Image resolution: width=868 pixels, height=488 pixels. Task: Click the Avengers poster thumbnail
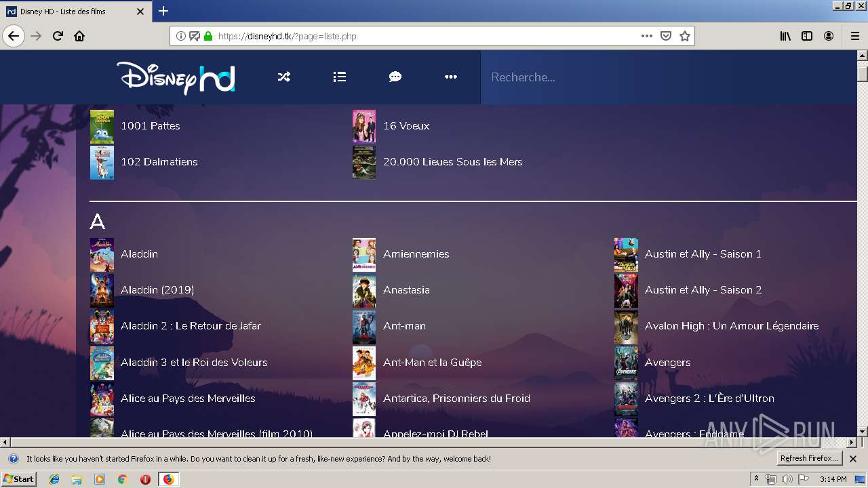(x=626, y=363)
